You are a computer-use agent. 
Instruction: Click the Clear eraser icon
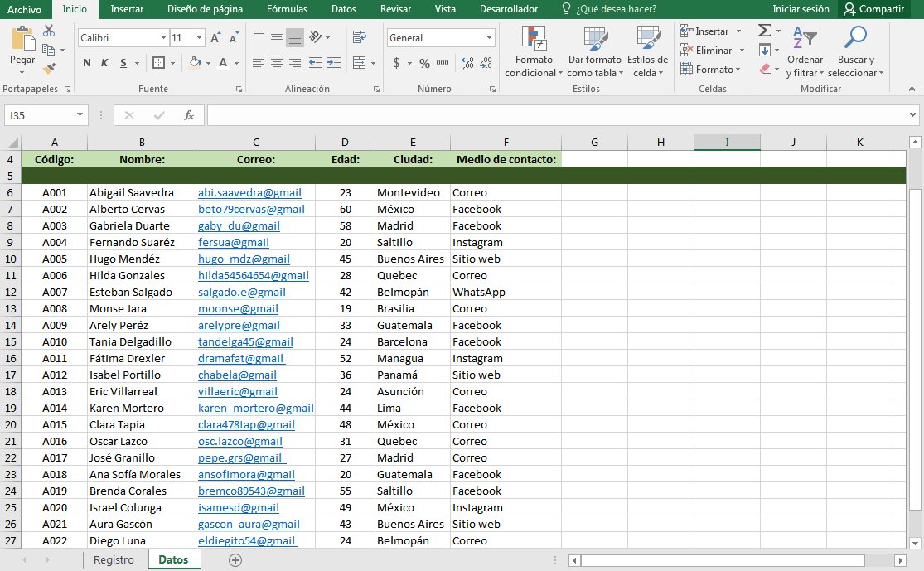[765, 69]
